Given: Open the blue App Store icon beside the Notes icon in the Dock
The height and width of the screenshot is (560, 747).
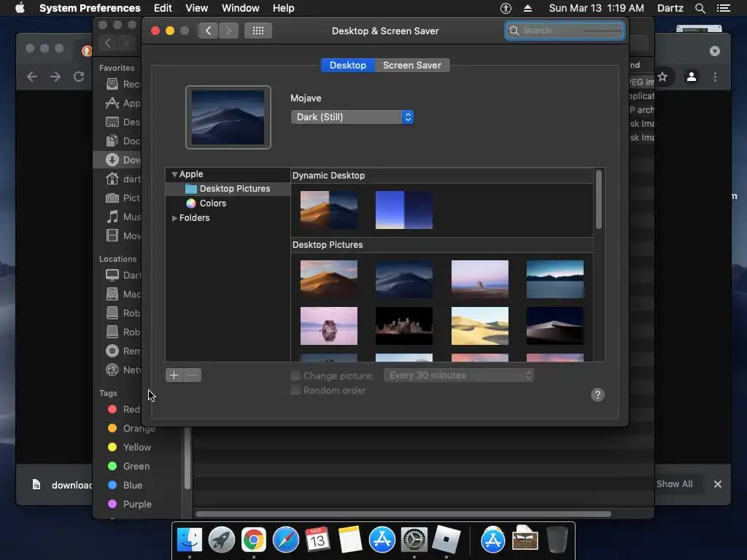Looking at the screenshot, I should [382, 540].
